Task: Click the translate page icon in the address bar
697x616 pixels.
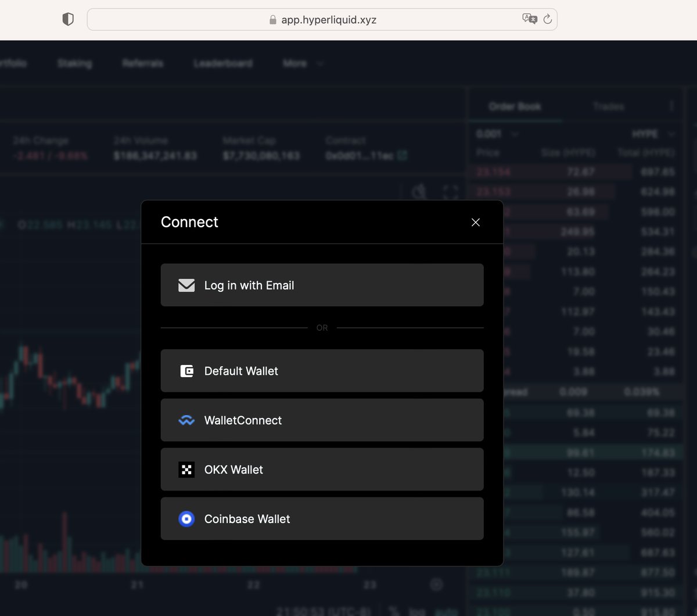Action: pyautogui.click(x=530, y=19)
